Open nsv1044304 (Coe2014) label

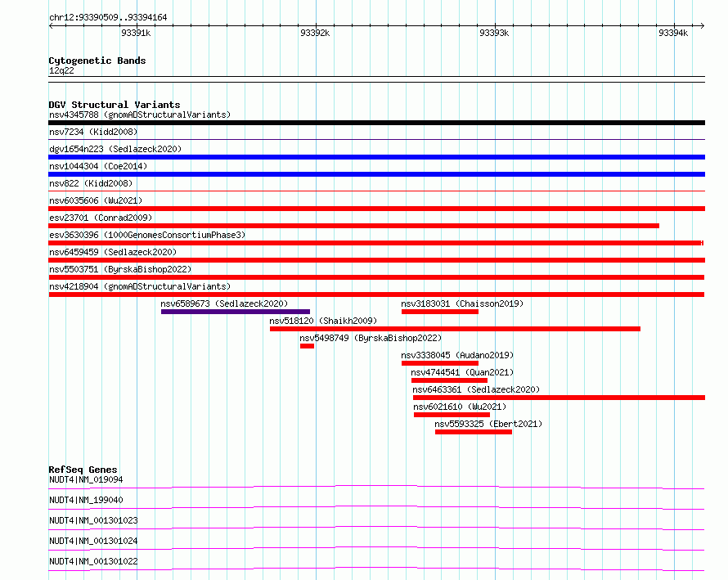click(x=98, y=166)
